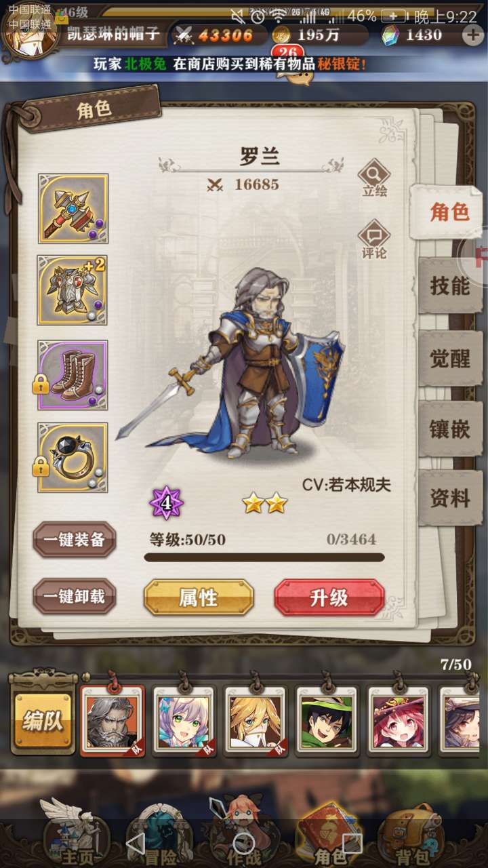Click the red 升级 button
Viewport: 488px width, 868px height.
[x=329, y=597]
